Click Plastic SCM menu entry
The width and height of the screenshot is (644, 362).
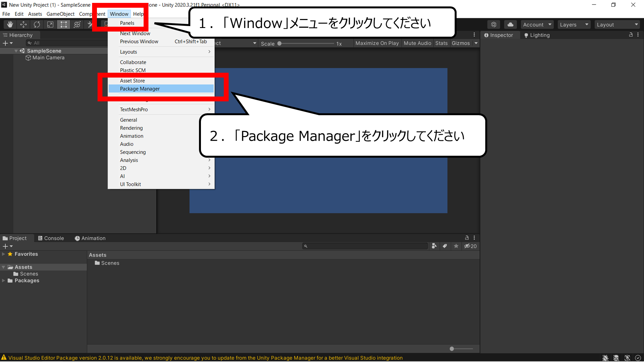tap(161, 70)
